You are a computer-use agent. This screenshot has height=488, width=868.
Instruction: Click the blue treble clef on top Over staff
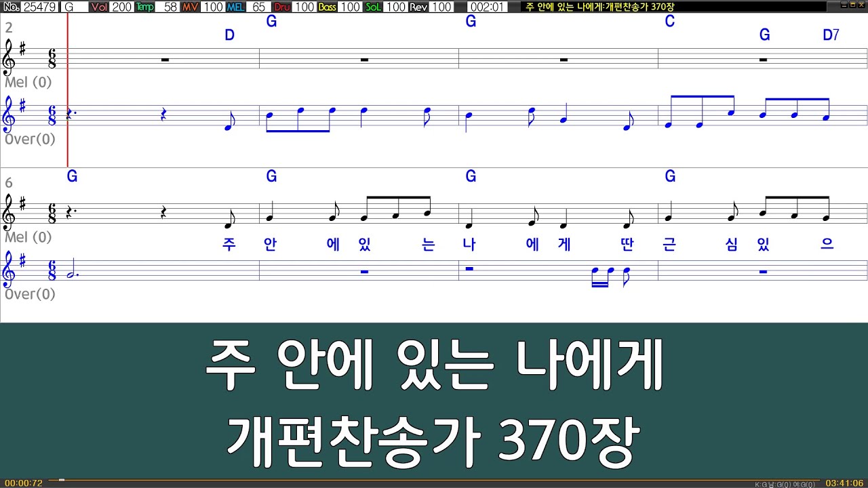[10, 114]
